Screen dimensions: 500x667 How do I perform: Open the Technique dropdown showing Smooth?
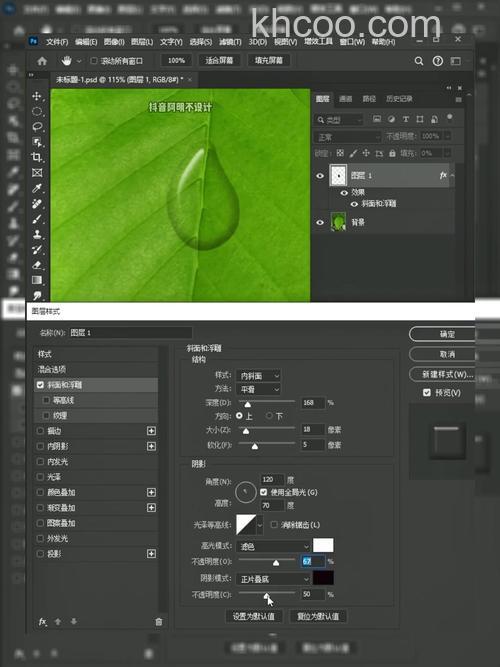(x=258, y=389)
